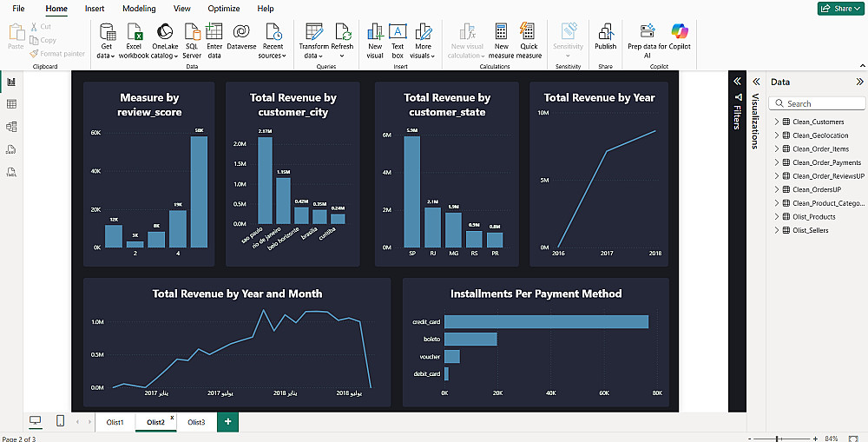Viewport: 868px width, 442px height.
Task: Switch to mobile layout icon
Action: (x=61, y=421)
